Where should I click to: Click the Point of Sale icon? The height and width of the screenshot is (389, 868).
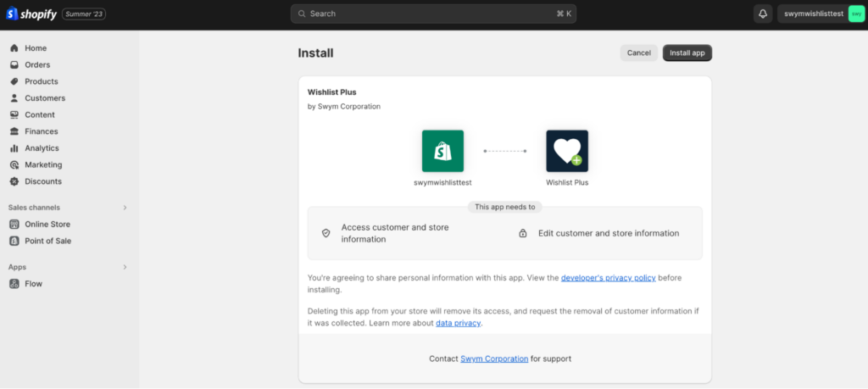coord(14,241)
